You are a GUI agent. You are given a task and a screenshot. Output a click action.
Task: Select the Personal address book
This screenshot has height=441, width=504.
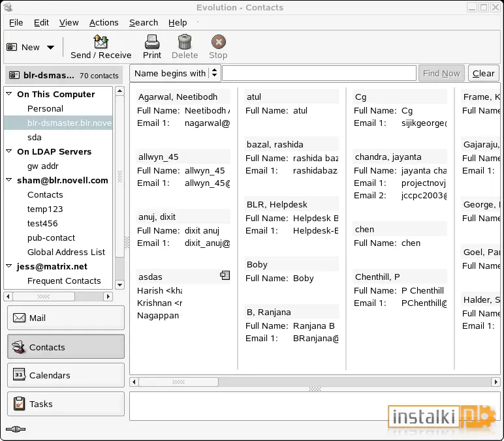click(x=45, y=108)
